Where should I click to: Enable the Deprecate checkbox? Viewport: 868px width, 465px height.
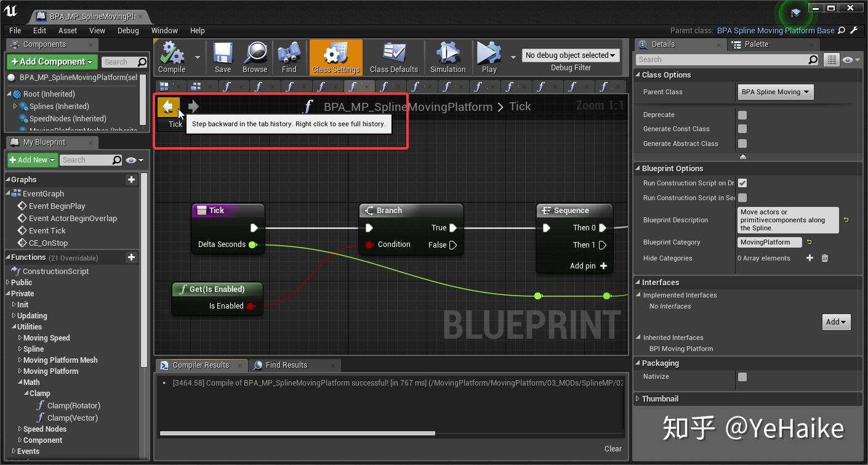coord(742,114)
